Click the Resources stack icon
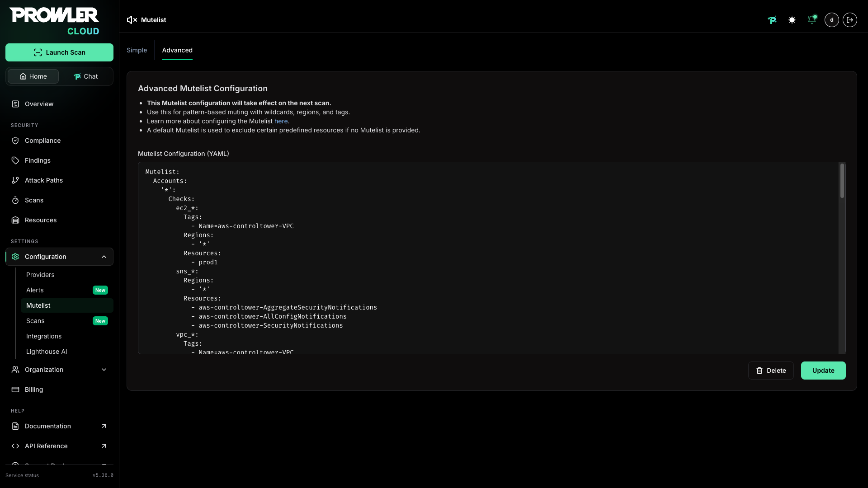 click(15, 220)
